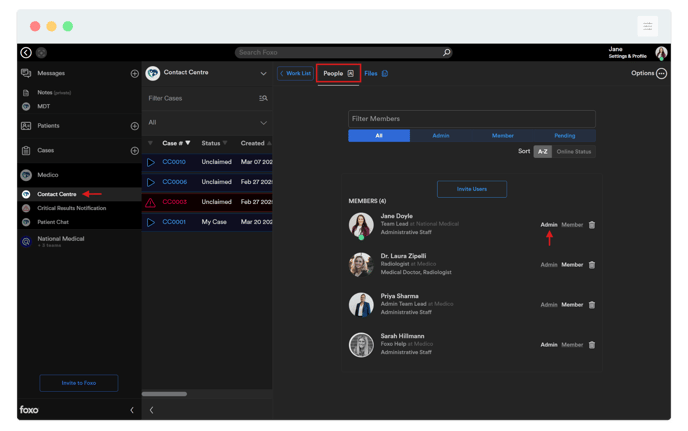This screenshot has width=688, height=431.
Task: Remove Dr. Laura Zipelli with trash icon
Action: (x=592, y=265)
